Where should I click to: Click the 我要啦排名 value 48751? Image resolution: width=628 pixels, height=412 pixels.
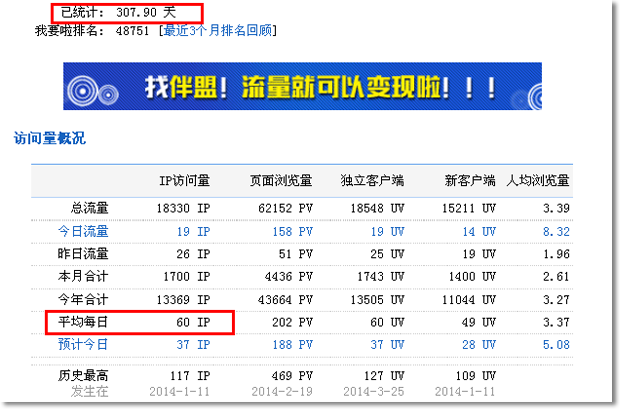[x=132, y=31]
